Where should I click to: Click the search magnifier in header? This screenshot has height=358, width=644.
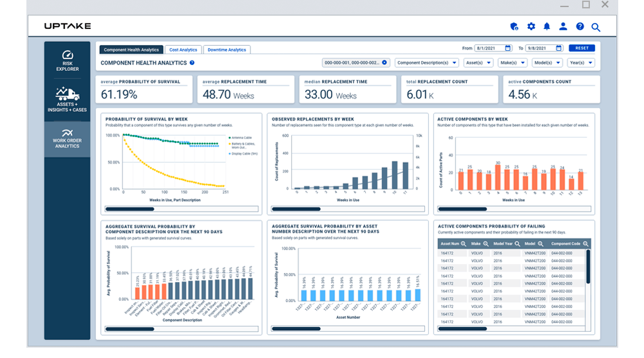(x=596, y=27)
